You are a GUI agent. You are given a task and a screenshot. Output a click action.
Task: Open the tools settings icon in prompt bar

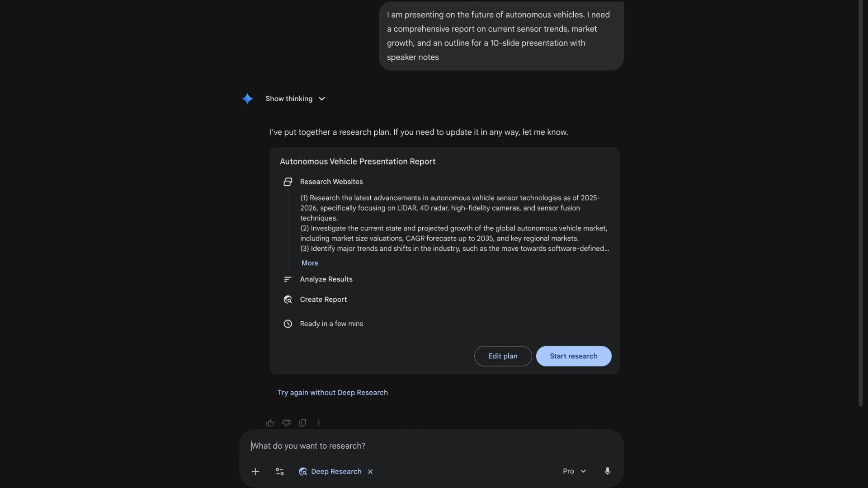[x=280, y=471]
